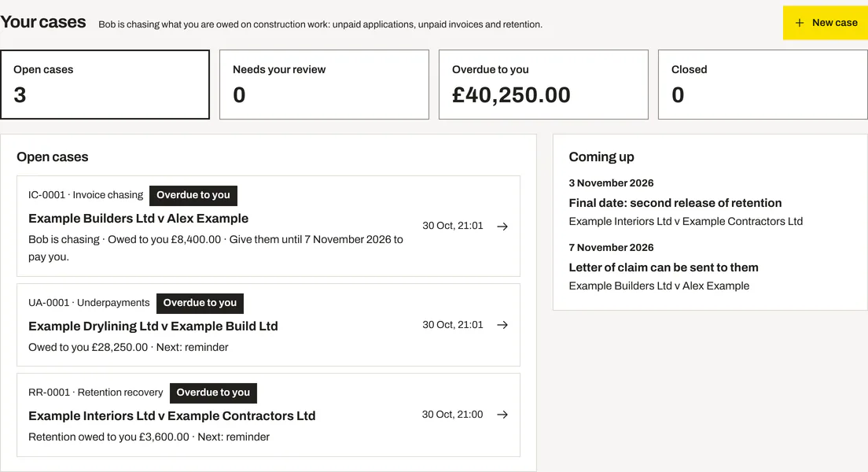Click the Bob is chasing £8,400.00 details
This screenshot has width=868, height=472.
[x=216, y=248]
